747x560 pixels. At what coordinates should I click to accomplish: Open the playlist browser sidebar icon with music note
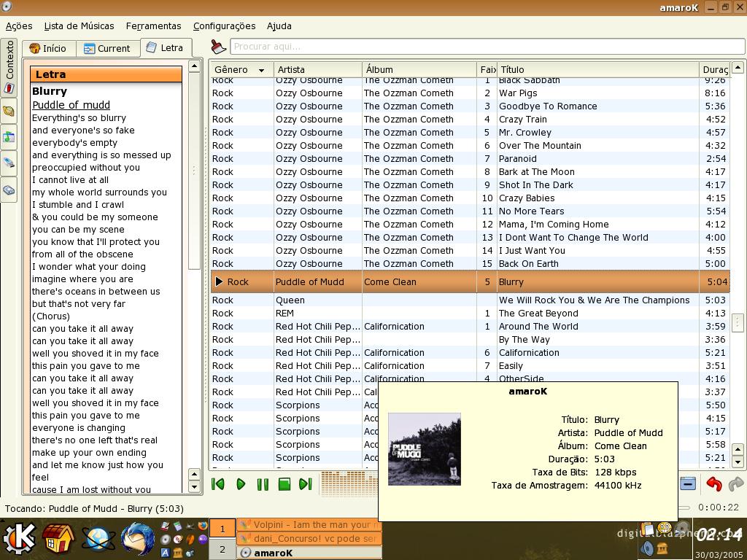(9, 137)
